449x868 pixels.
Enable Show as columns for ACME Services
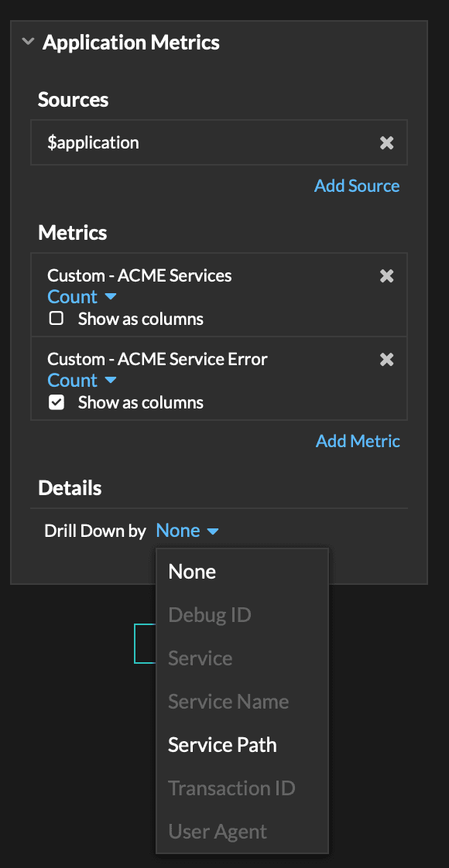(x=56, y=318)
